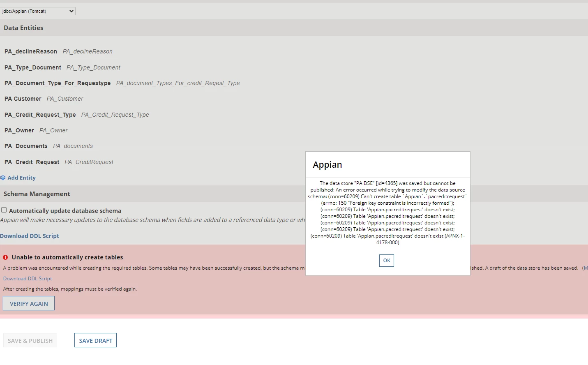Click the italic PA_CreditRequest data type

[89, 162]
